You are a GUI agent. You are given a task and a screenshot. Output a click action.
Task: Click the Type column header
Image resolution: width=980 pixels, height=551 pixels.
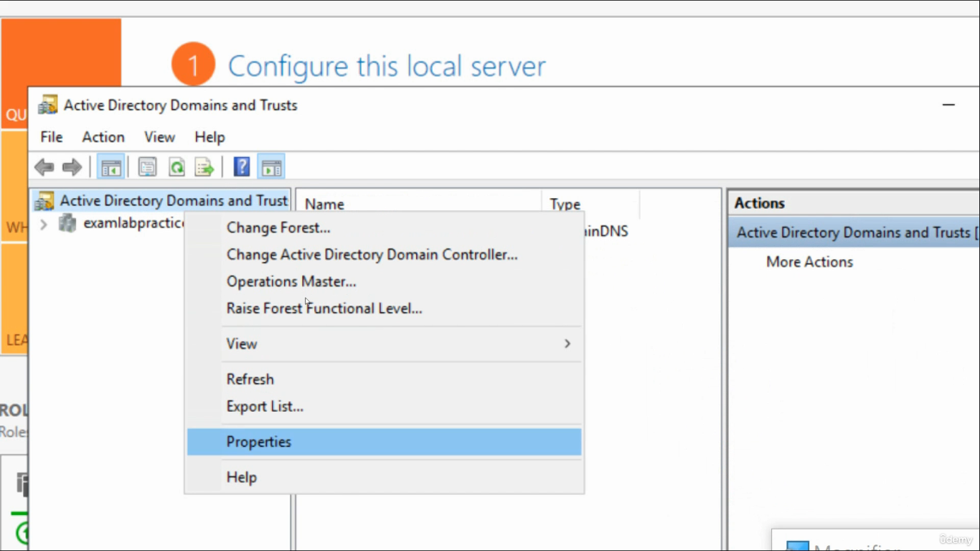point(590,204)
